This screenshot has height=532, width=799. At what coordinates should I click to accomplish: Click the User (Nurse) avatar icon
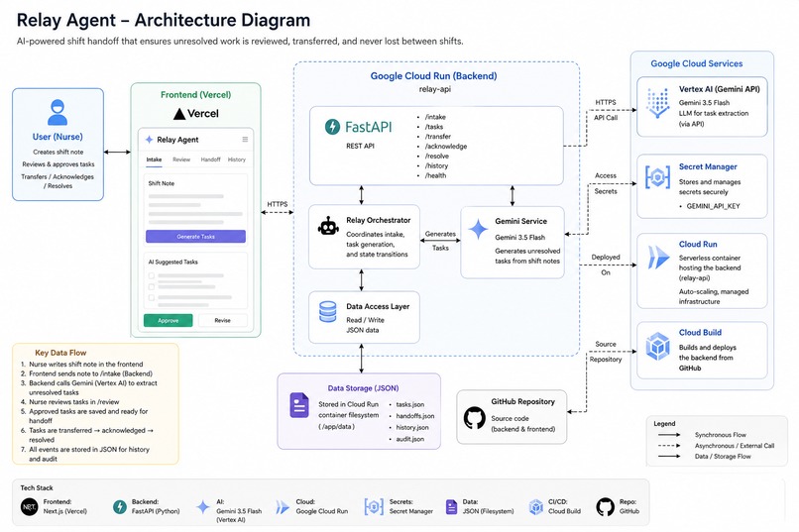tap(57, 112)
